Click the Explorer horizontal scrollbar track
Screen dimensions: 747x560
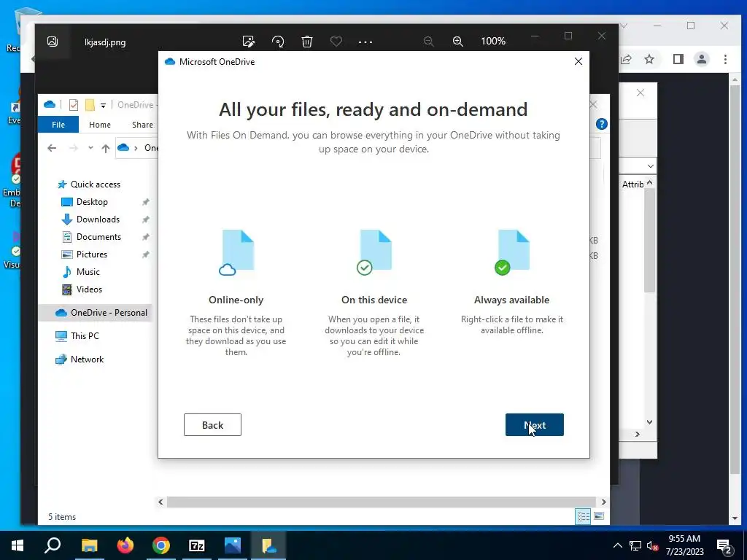coord(382,502)
